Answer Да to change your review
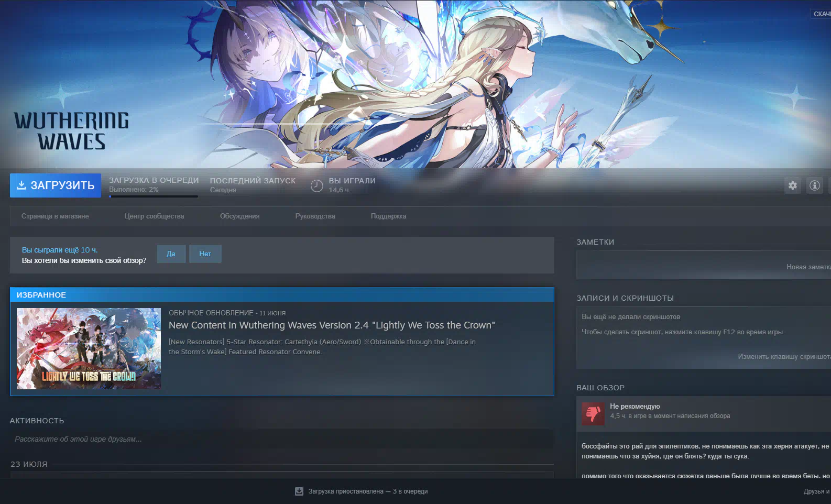 (171, 254)
